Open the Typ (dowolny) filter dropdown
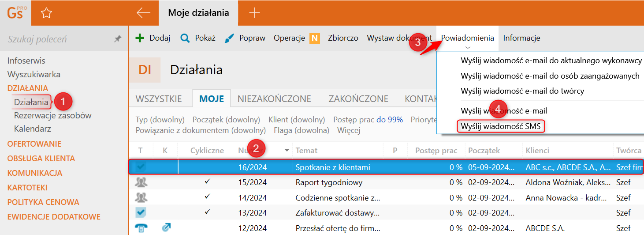The height and width of the screenshot is (235, 644). pyautogui.click(x=160, y=120)
